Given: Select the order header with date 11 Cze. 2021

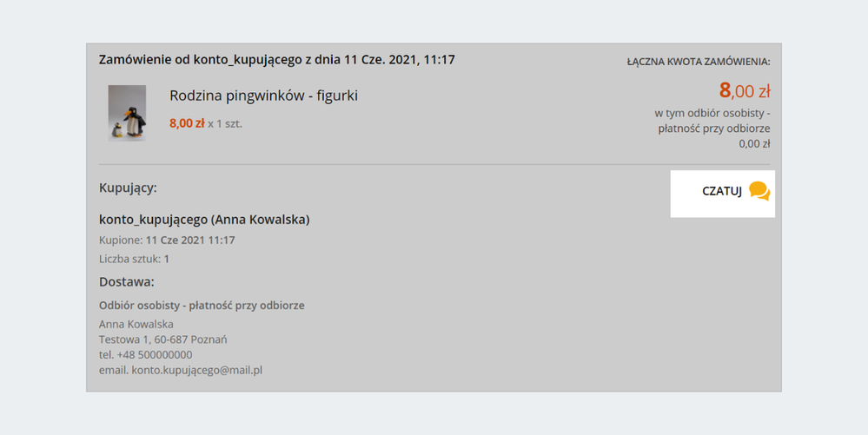Looking at the screenshot, I should click(277, 59).
